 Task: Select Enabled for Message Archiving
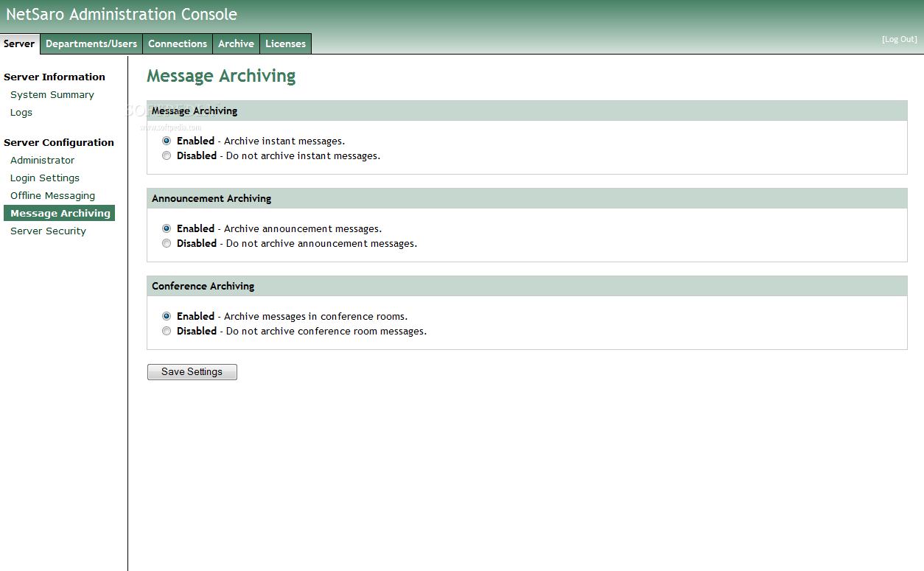(167, 141)
